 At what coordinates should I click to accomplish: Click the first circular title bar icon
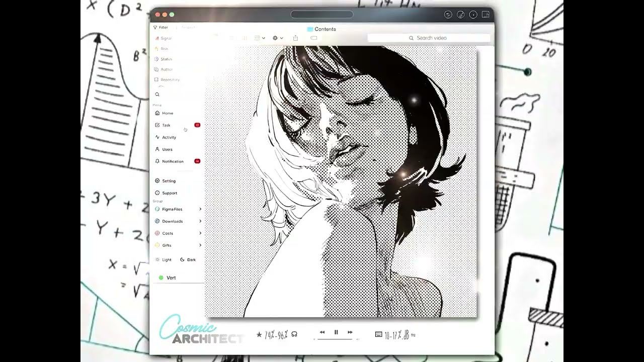click(x=448, y=15)
